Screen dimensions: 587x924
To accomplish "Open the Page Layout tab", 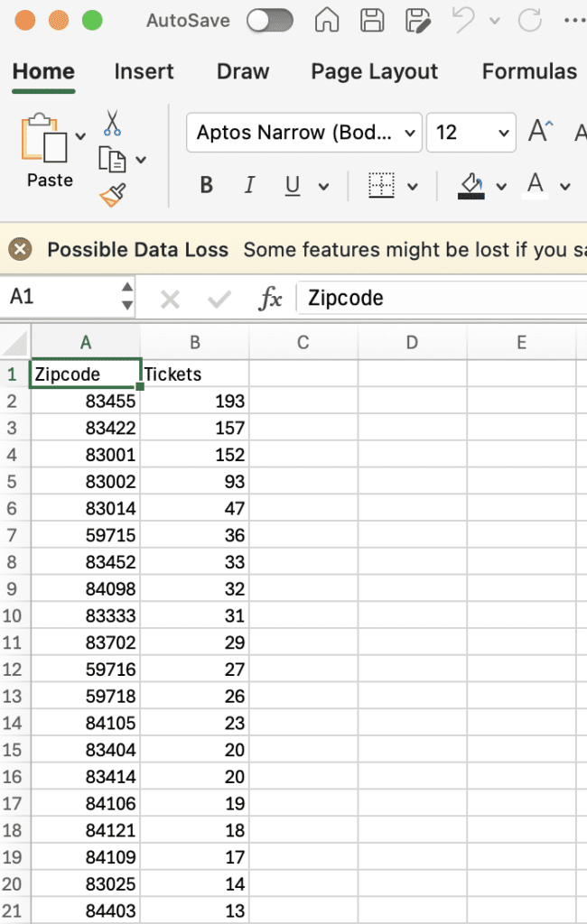I will tap(374, 72).
